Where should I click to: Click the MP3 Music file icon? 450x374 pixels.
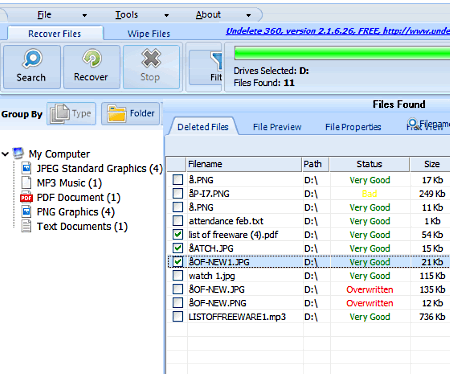coord(26,183)
